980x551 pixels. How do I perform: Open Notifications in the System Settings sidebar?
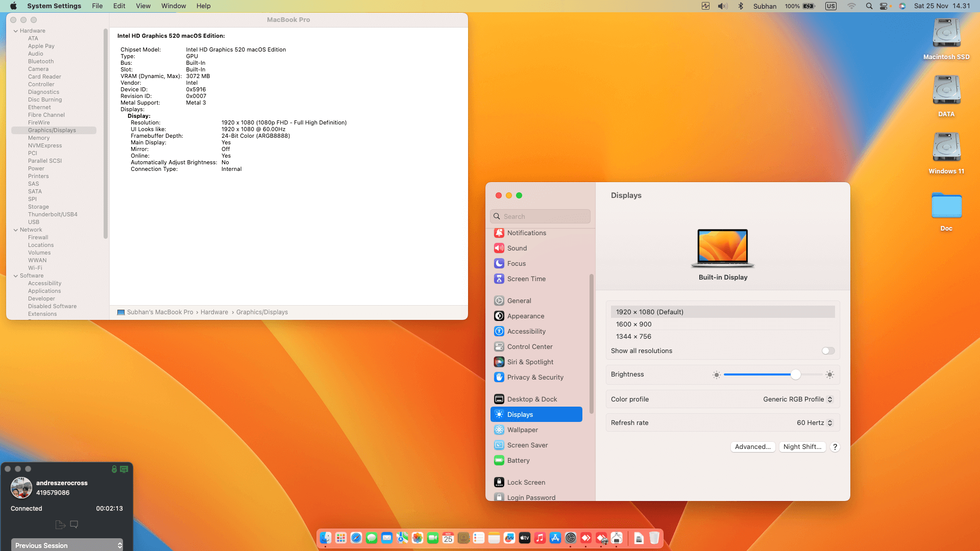(536, 233)
